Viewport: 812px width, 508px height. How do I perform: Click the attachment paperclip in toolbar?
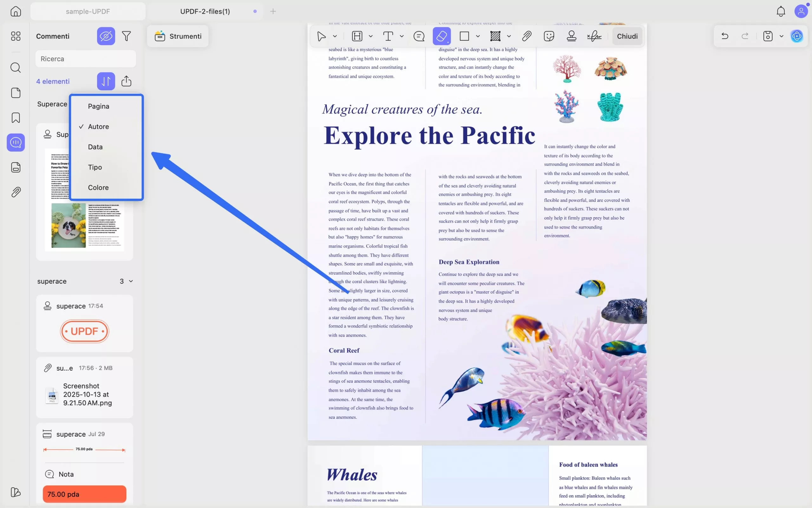[x=527, y=36]
